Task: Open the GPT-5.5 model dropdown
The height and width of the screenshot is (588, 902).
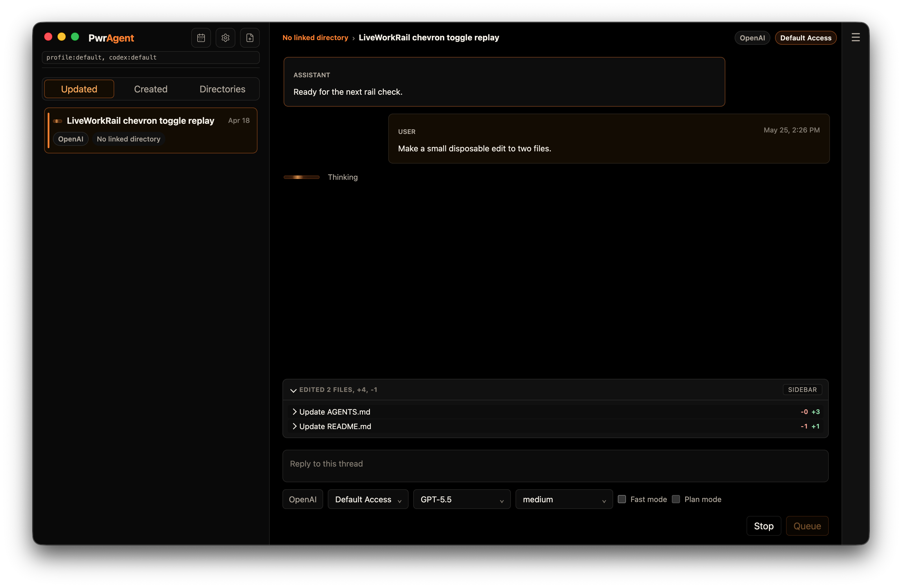Action: click(x=462, y=499)
